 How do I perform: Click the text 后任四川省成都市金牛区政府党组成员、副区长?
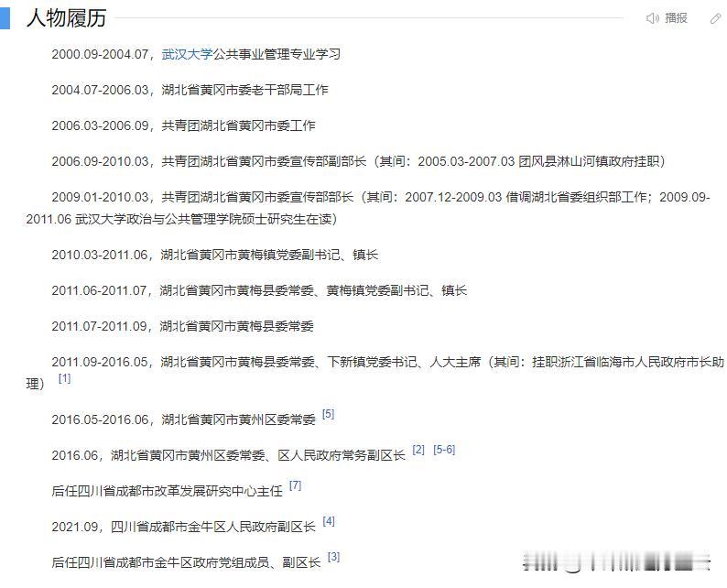pyautogui.click(x=187, y=562)
